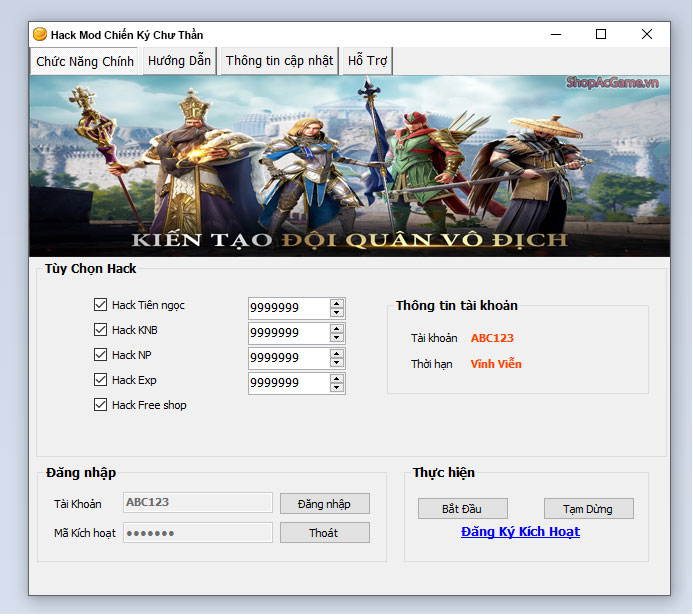Screen dimensions: 693x616
Task: Increase Hack Tiên ngọc value with up arrow
Action: [x=337, y=303]
